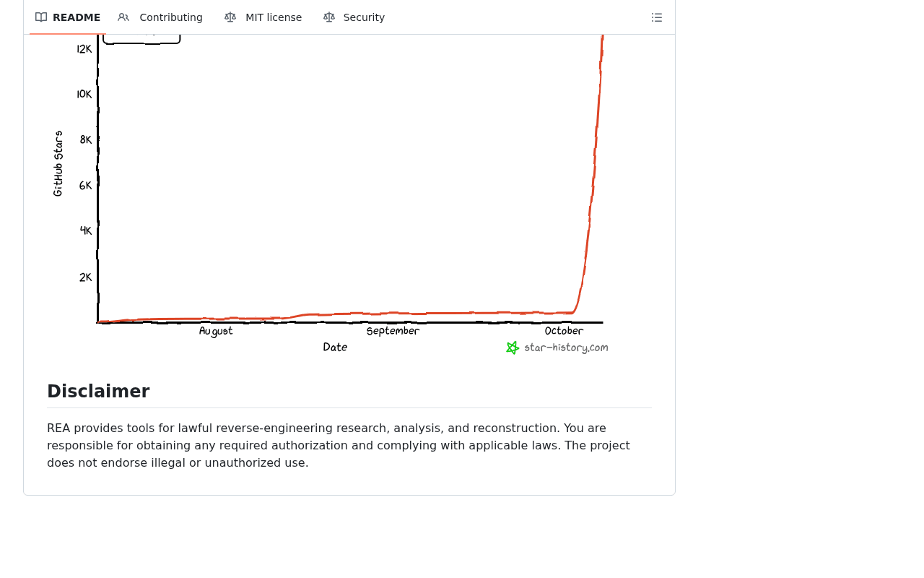Click the Contributing people icon
This screenshot has width=924, height=578.
click(x=123, y=17)
